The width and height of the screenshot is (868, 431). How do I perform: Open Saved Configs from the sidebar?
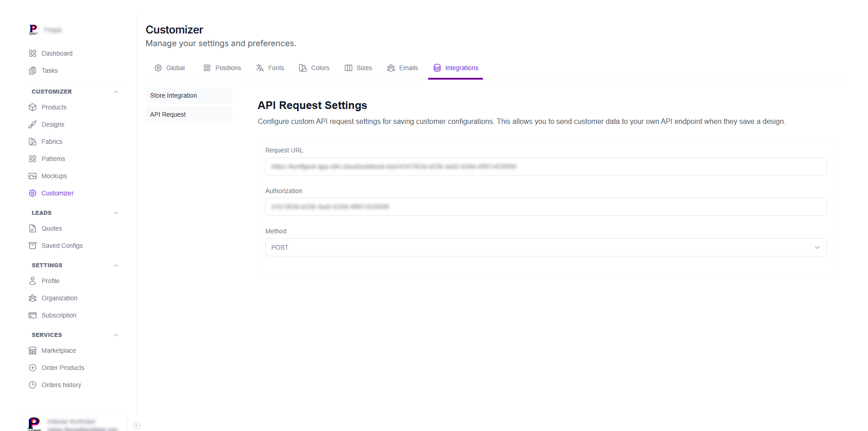tap(61, 246)
